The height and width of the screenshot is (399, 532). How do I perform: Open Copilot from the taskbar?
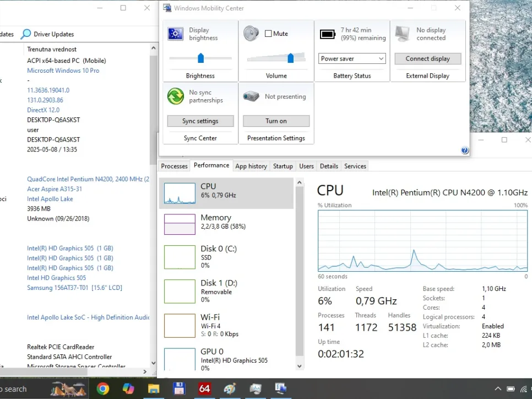128,389
